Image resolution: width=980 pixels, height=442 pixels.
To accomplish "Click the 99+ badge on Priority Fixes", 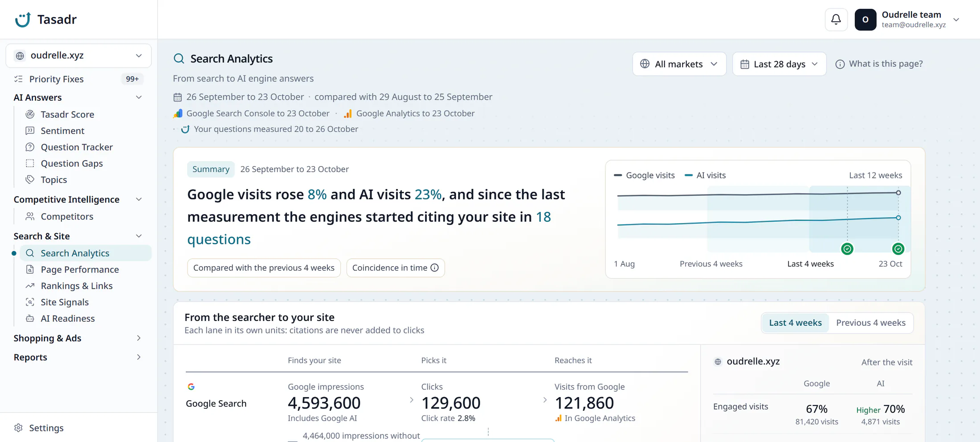I will pos(132,79).
